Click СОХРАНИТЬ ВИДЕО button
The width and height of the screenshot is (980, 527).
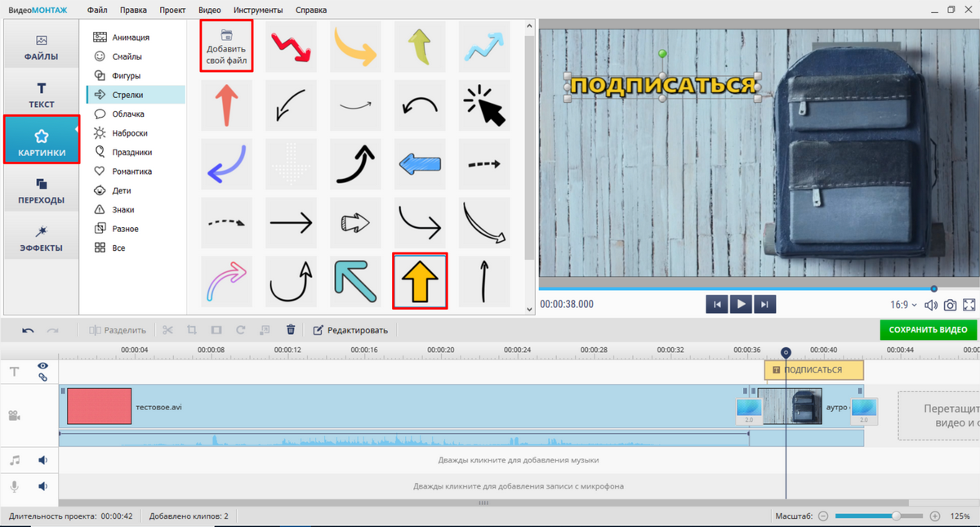929,330
